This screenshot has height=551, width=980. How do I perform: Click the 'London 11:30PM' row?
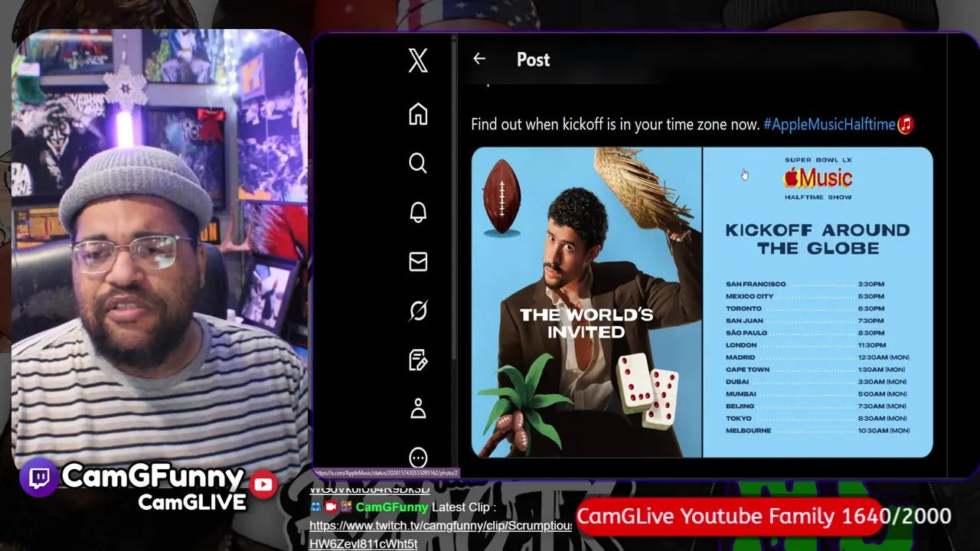(806, 345)
